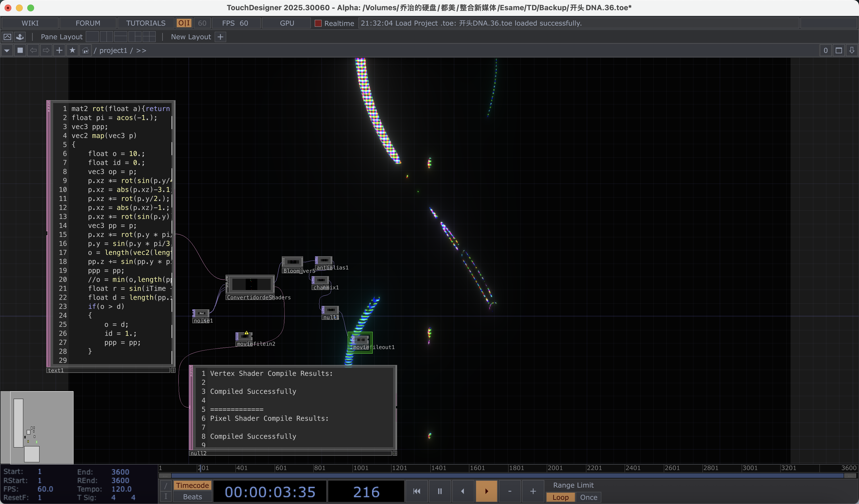Jump to the timeline start

(x=416, y=491)
